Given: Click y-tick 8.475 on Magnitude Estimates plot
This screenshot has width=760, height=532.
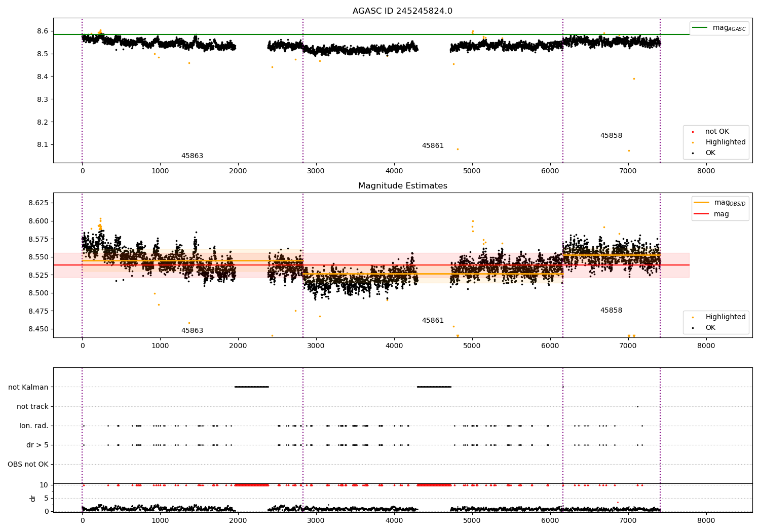Looking at the screenshot, I should (x=39, y=311).
